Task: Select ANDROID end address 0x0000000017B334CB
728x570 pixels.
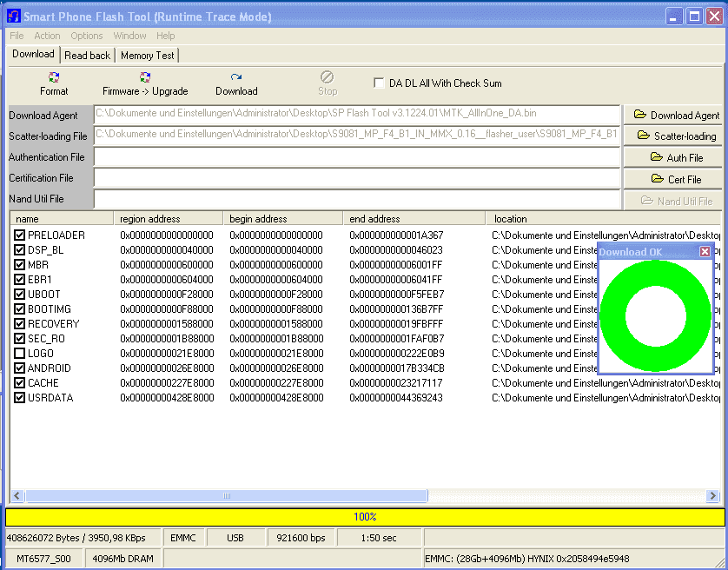Action: [x=397, y=368]
